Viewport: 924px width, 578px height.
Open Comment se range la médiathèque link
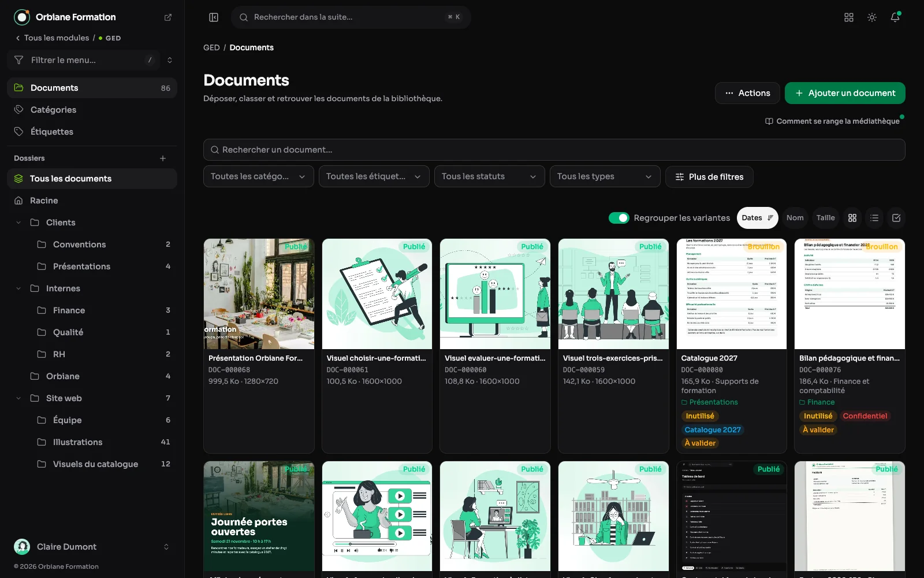click(x=832, y=121)
